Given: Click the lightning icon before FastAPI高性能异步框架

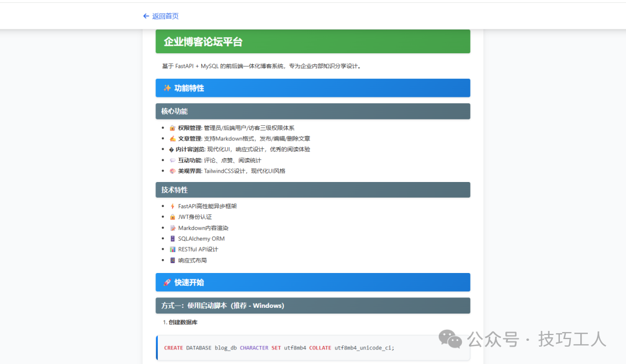Looking at the screenshot, I should 173,206.
